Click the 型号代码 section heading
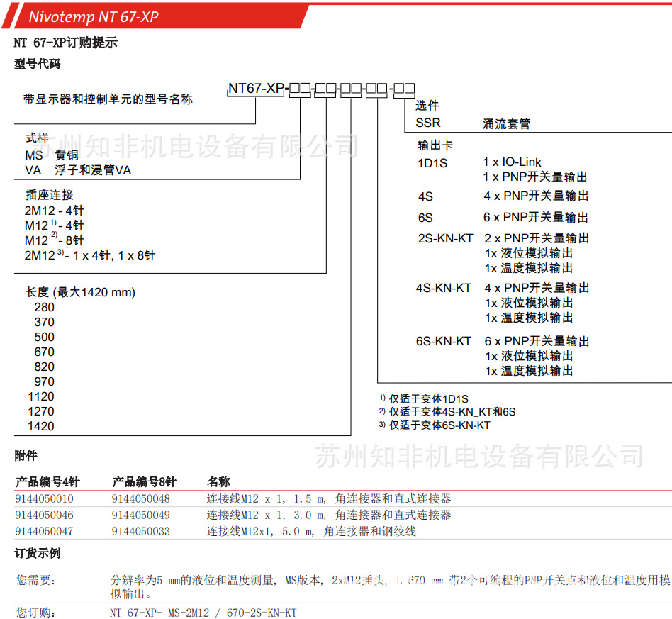672x619 pixels. [38, 64]
